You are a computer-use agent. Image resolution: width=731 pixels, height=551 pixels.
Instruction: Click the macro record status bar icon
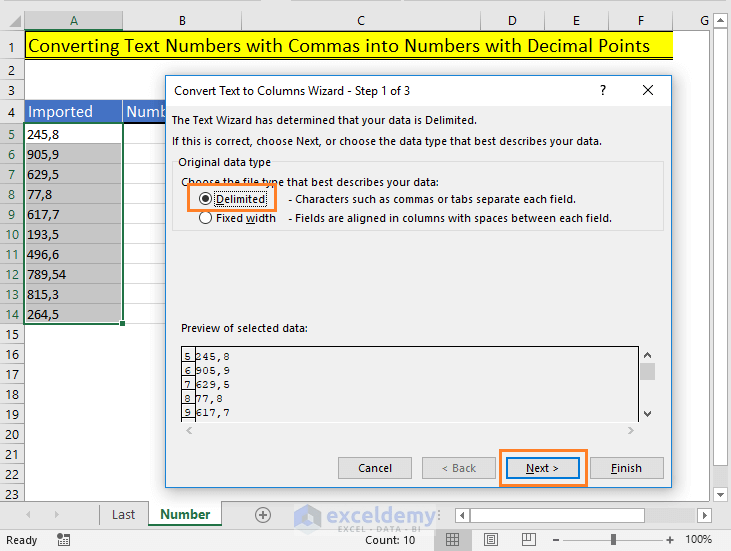63,540
